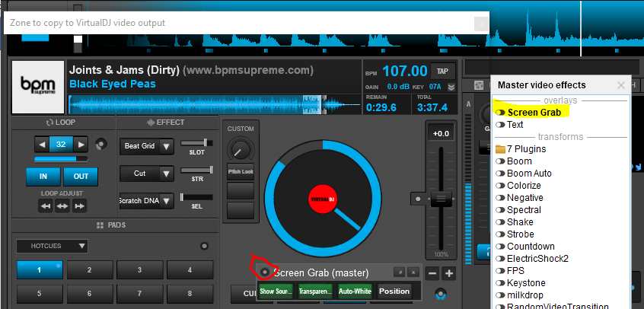Enable the Strobe video effect

500,234
